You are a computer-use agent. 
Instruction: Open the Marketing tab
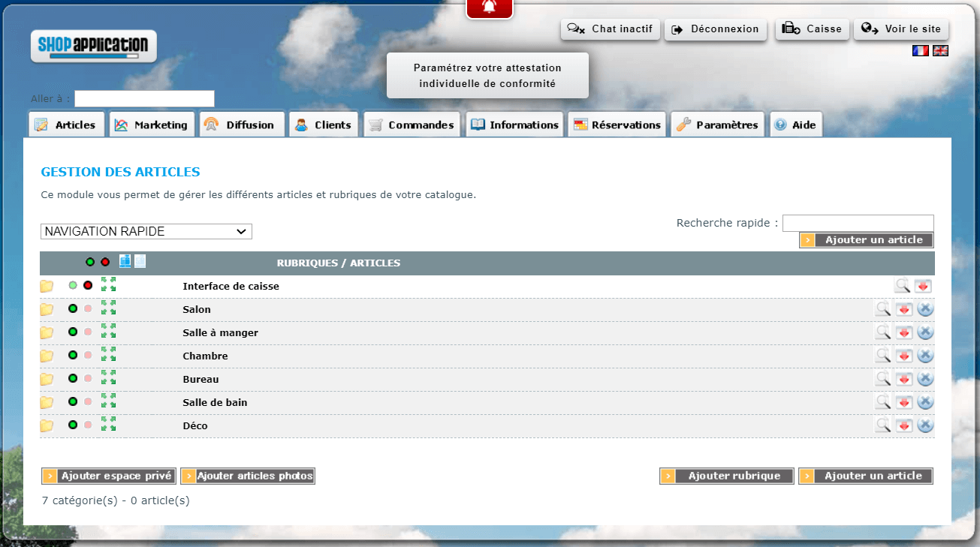pos(152,125)
